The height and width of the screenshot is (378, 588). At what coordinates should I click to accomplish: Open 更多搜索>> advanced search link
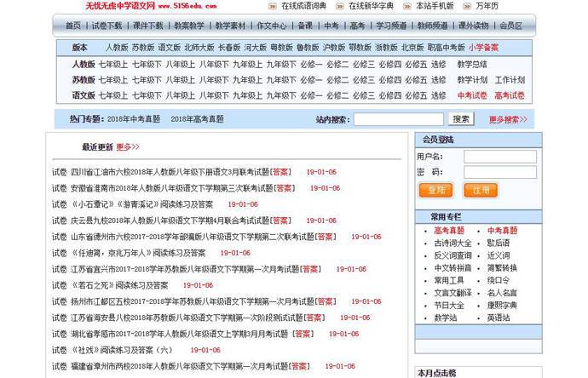[x=504, y=120]
